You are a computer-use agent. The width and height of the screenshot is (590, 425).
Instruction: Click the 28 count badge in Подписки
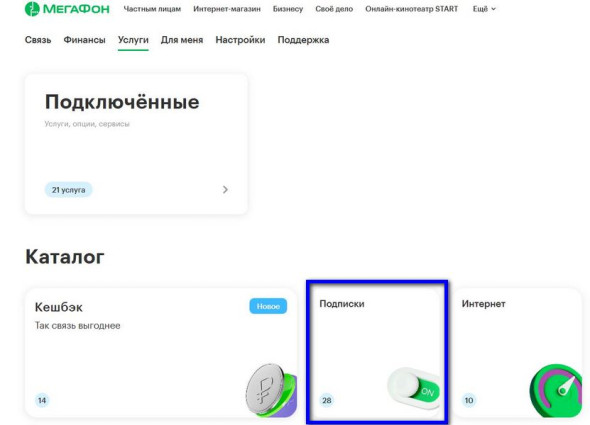pyautogui.click(x=327, y=400)
